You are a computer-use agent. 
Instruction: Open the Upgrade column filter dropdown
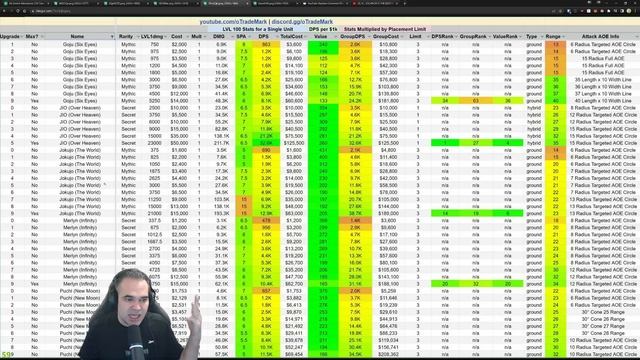click(x=22, y=37)
